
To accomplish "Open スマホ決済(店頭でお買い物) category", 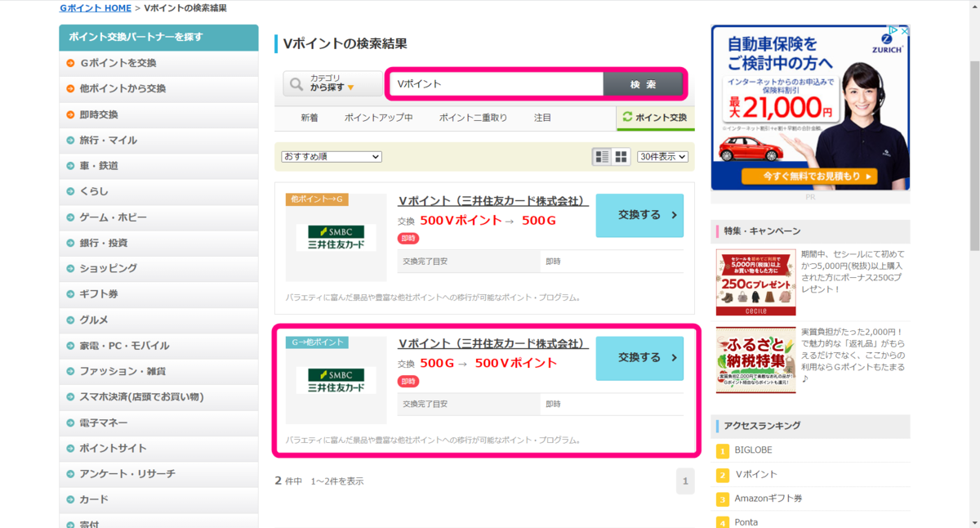I will [158, 396].
